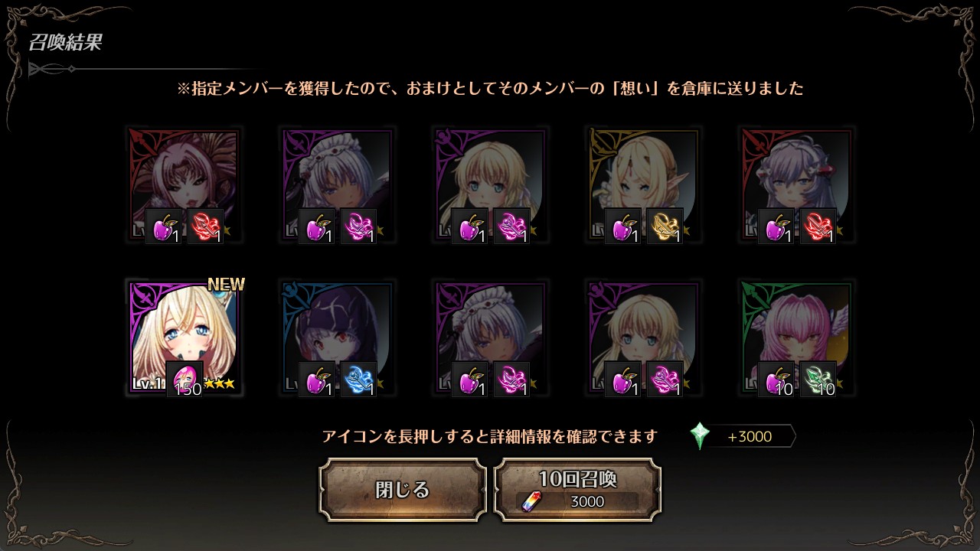The image size is (980, 551).
Task: Select the blue-framed dark-hooded character card
Action: coord(338,337)
